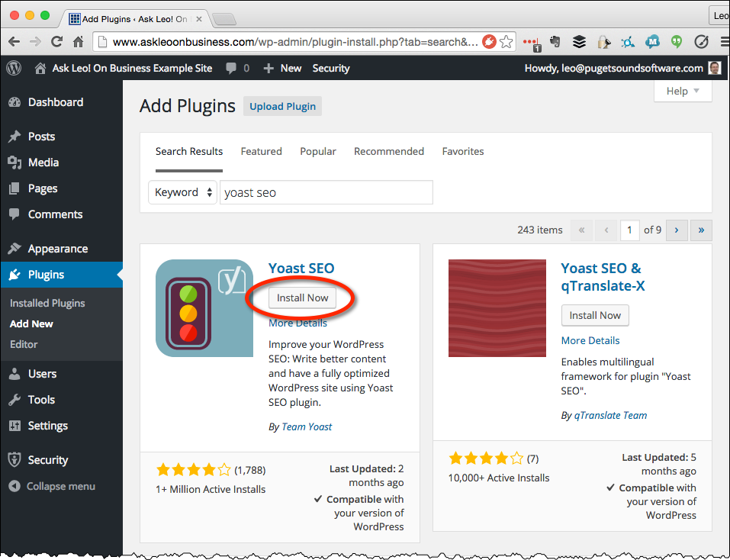Viewport: 730px width, 560px height.
Task: Switch to the Favorites tab
Action: [463, 152]
